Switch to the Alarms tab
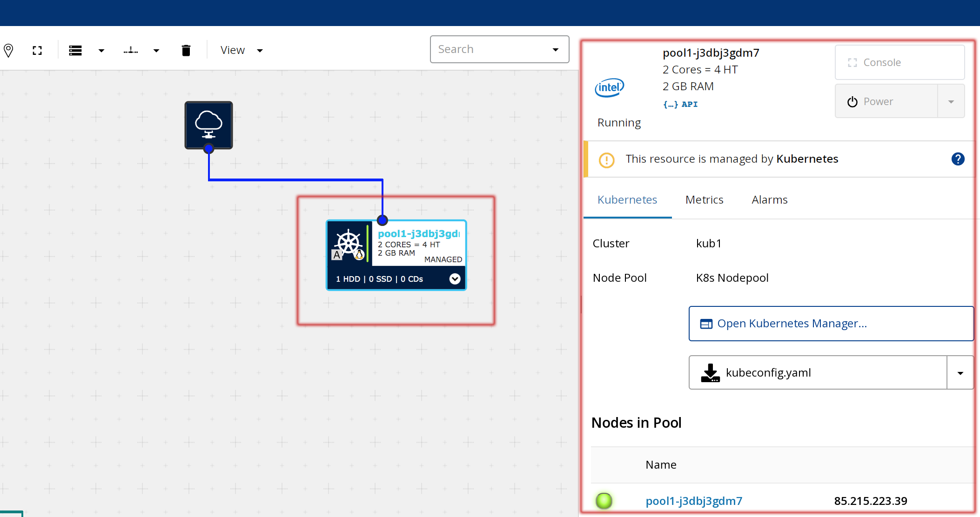Viewport: 980px width, 517px height. tap(769, 200)
